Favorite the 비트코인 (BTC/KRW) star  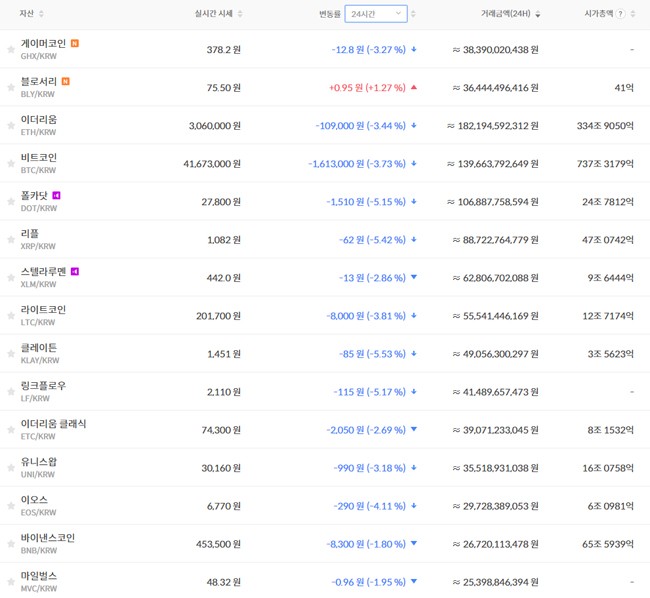tap(11, 164)
